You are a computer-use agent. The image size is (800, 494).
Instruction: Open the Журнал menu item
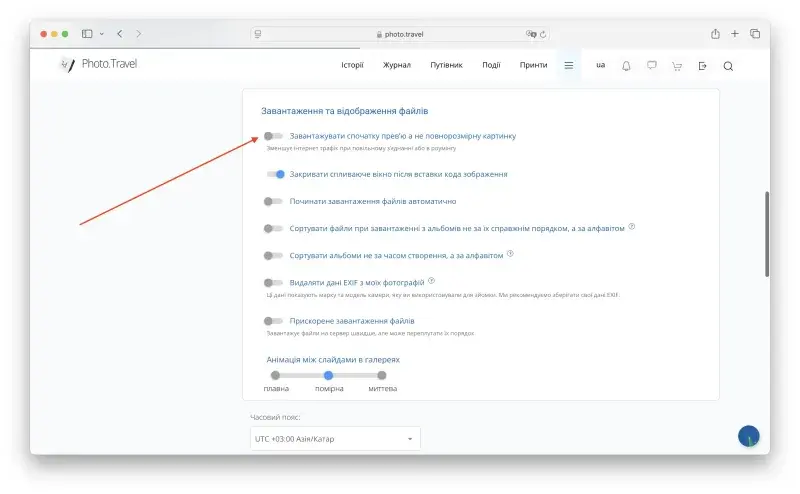tap(396, 65)
